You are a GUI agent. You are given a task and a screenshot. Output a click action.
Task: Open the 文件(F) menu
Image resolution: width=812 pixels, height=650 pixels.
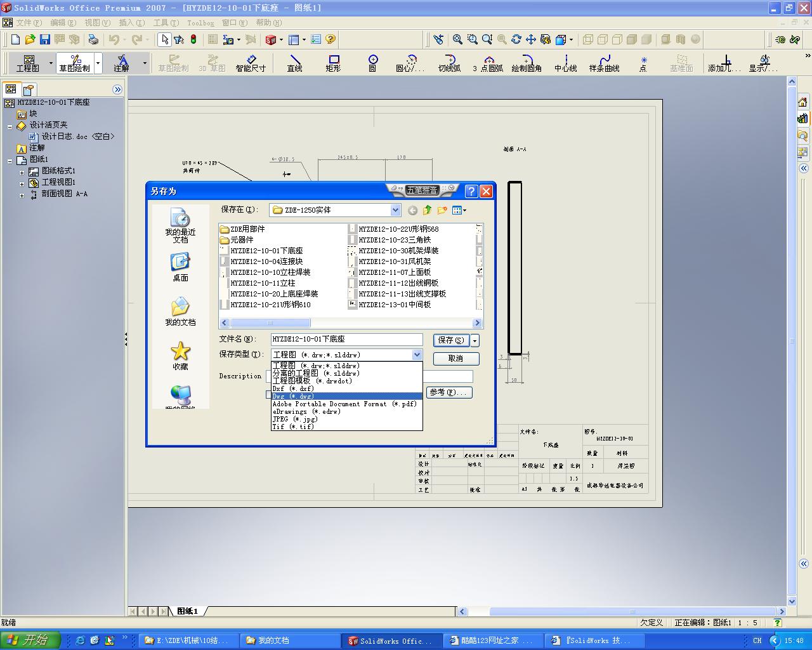[x=29, y=23]
